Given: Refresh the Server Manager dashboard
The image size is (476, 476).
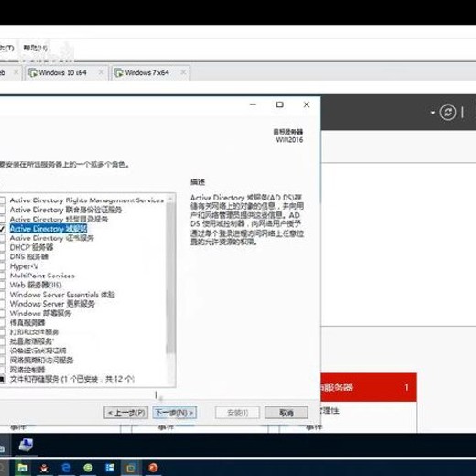Looking at the screenshot, I should [448, 113].
